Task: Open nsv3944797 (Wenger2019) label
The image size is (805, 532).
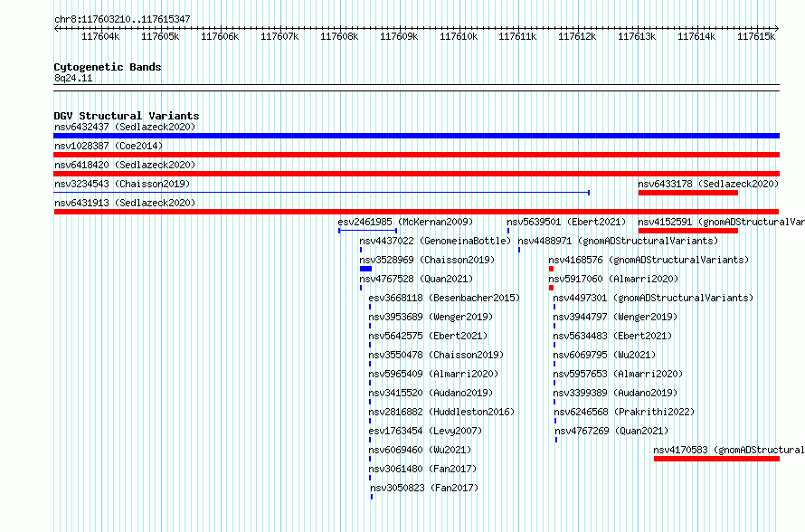Action: 615,317
